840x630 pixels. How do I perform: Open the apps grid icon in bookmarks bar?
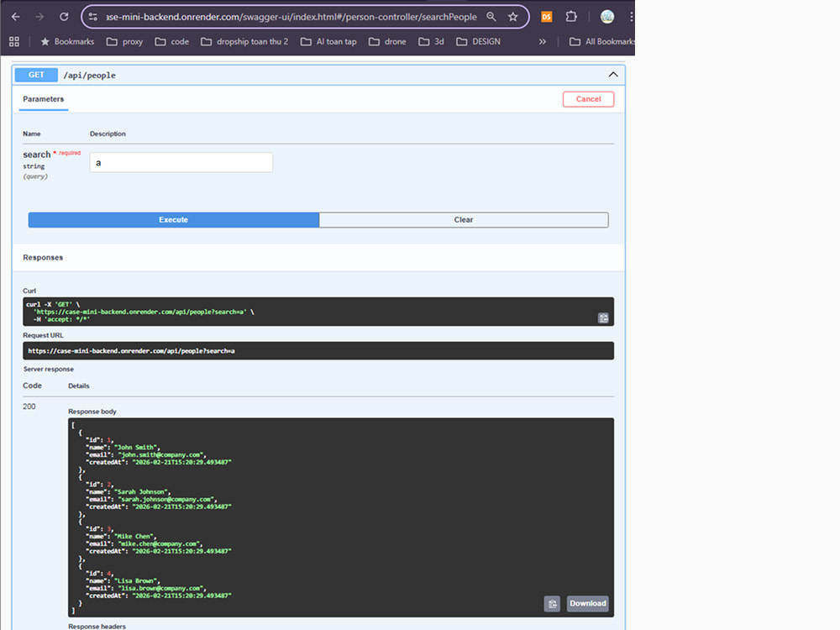pyautogui.click(x=14, y=41)
